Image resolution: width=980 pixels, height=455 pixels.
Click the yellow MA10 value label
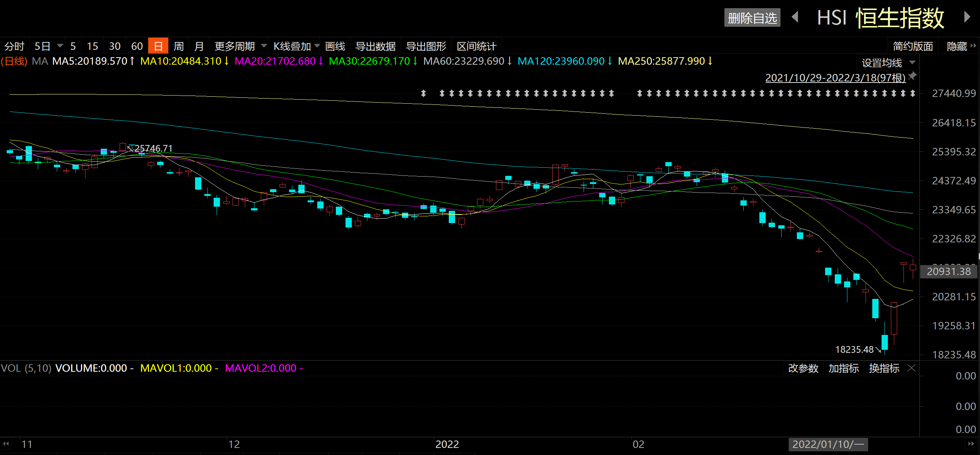[185, 61]
